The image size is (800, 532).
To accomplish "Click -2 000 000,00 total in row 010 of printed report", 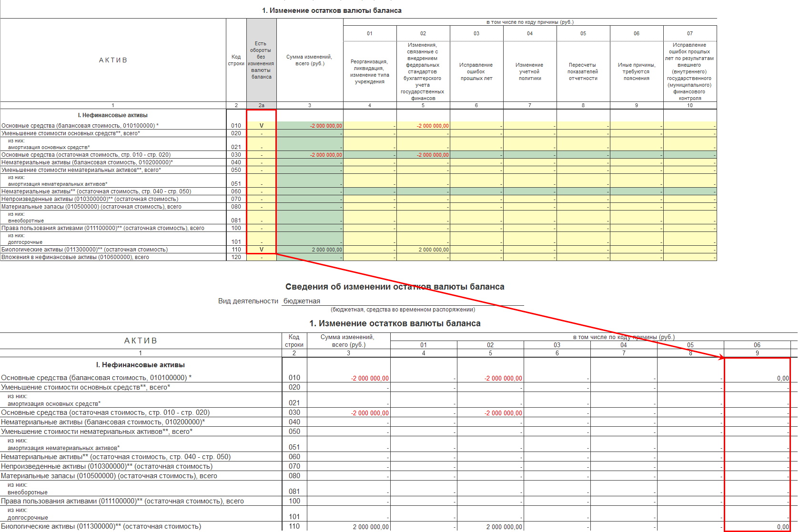I will tap(370, 379).
